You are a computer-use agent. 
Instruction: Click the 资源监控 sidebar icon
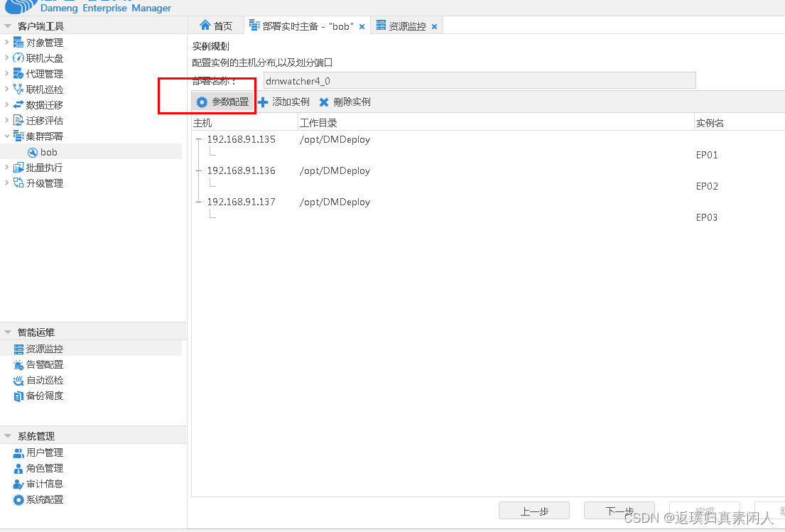[18, 349]
